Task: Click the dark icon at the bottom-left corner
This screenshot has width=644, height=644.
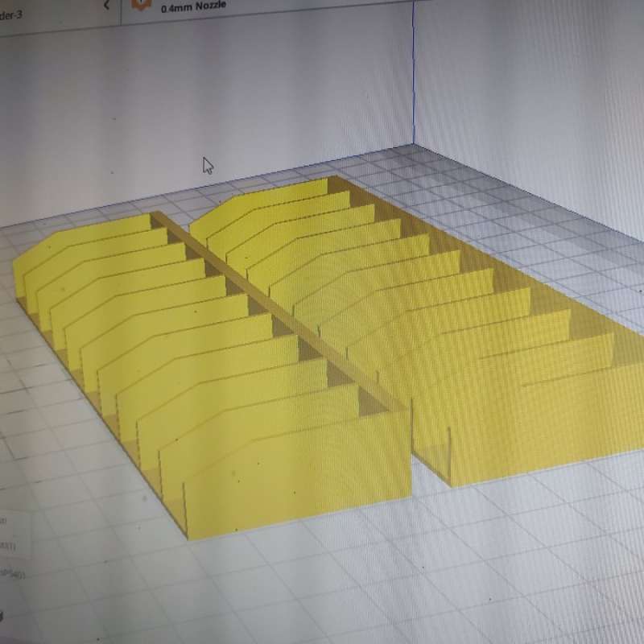Action: tap(2, 616)
